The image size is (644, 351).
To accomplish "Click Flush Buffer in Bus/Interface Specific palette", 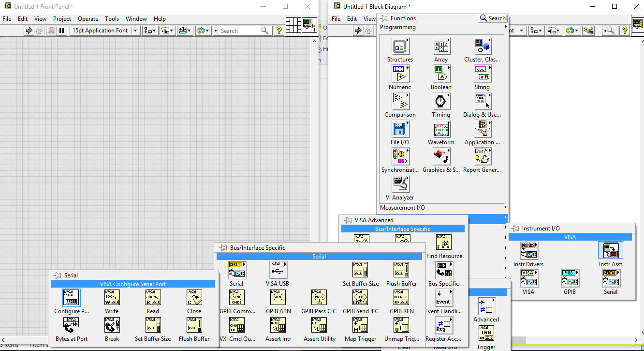I will pyautogui.click(x=402, y=270).
